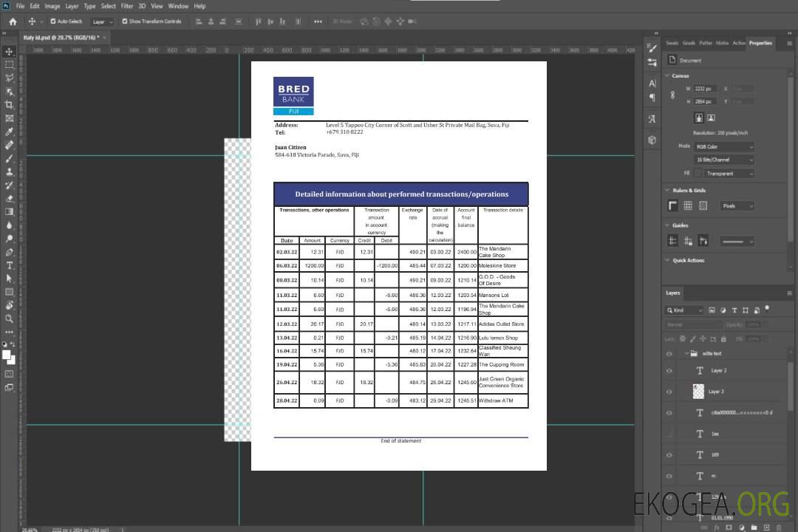Viewport: 798px width, 532px height.
Task: Select the Object Selection tool
Action: [9, 92]
